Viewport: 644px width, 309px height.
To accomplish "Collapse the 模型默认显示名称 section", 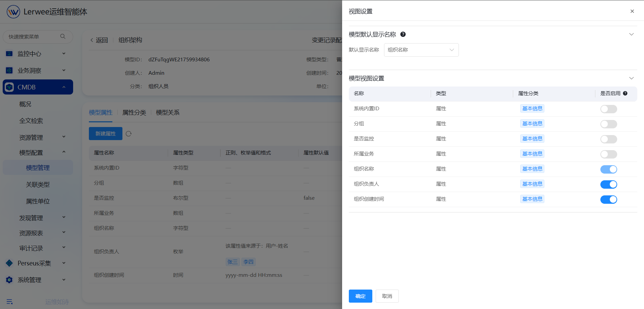I will tap(631, 34).
